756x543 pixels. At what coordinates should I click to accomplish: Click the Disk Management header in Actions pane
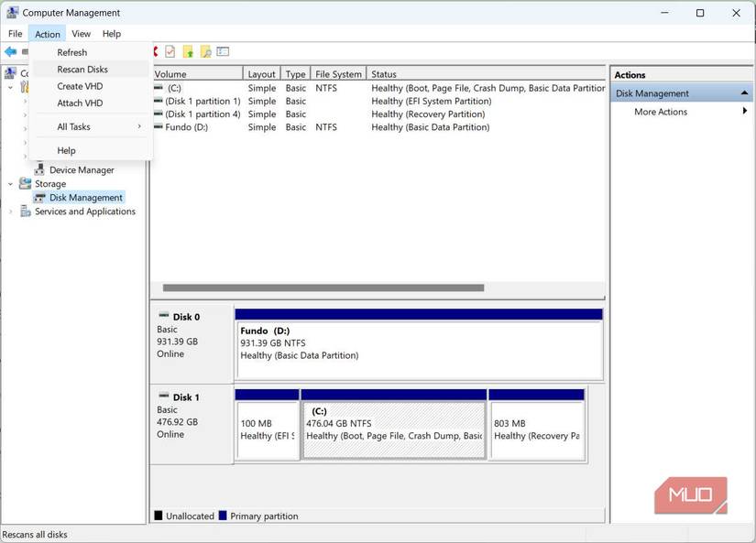click(681, 93)
